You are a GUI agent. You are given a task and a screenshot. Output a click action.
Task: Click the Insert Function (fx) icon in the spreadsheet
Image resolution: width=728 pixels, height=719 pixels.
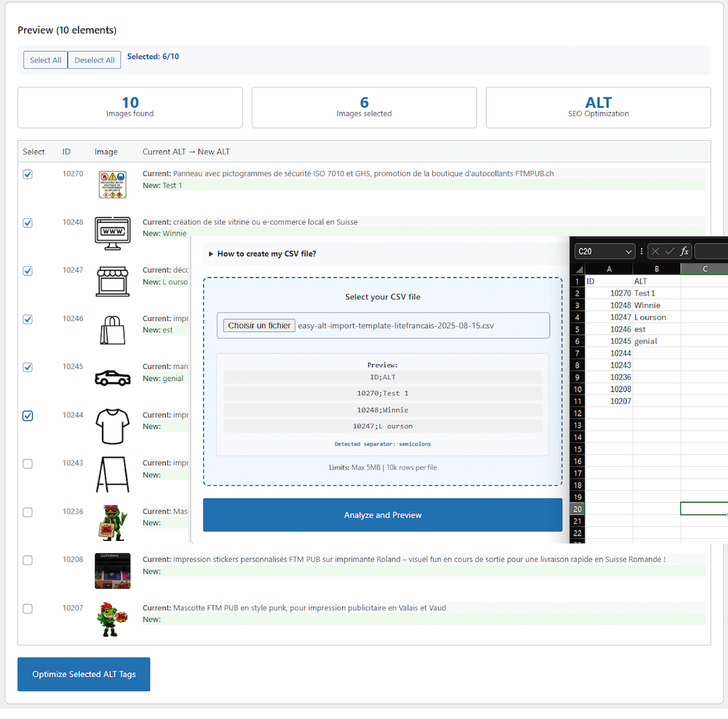point(684,251)
